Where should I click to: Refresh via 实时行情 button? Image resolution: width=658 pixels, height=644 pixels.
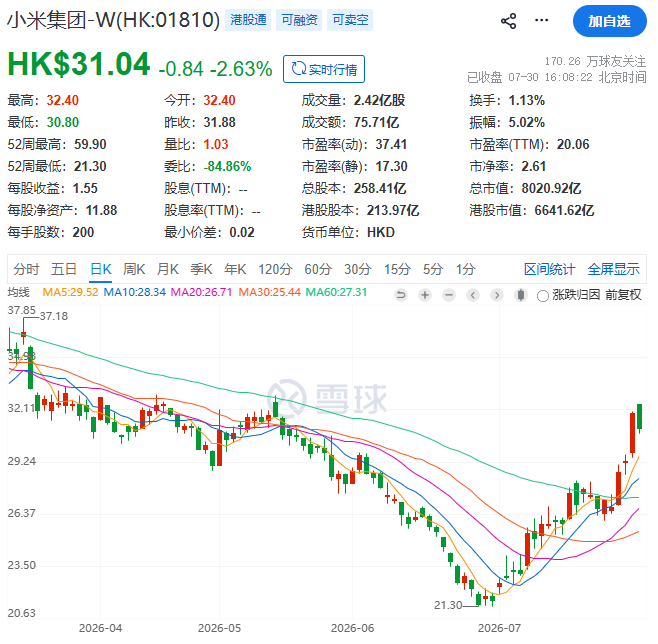[x=324, y=69]
